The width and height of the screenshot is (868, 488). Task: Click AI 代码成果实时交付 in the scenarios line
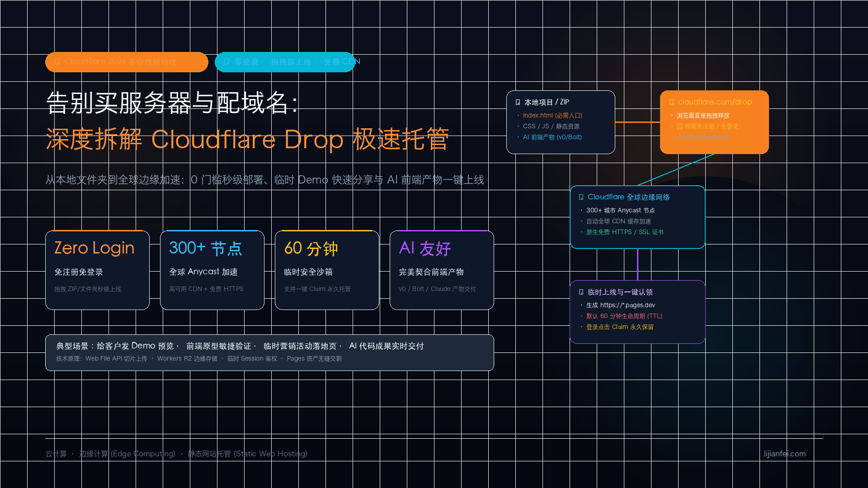[387, 346]
